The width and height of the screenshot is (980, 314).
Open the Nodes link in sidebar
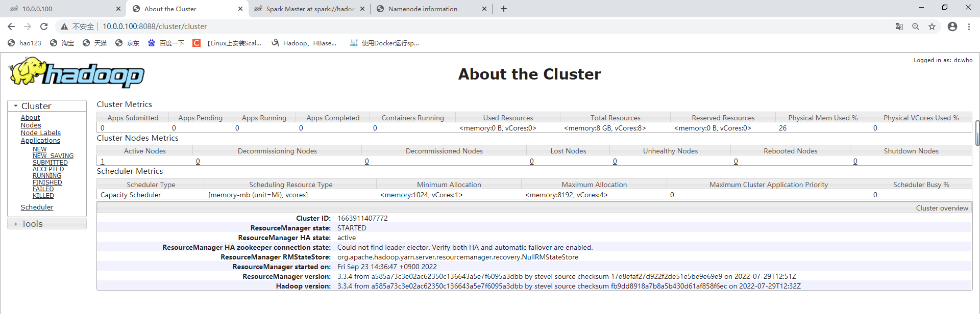coord(31,125)
